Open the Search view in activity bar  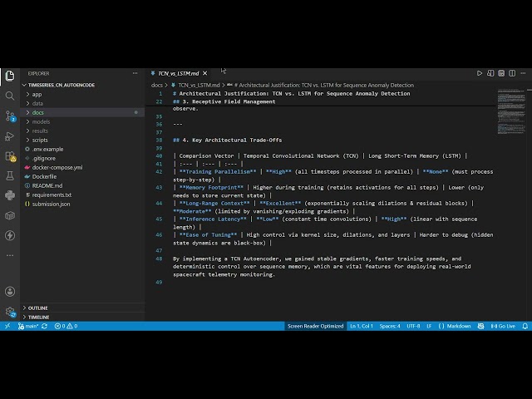click(x=10, y=96)
